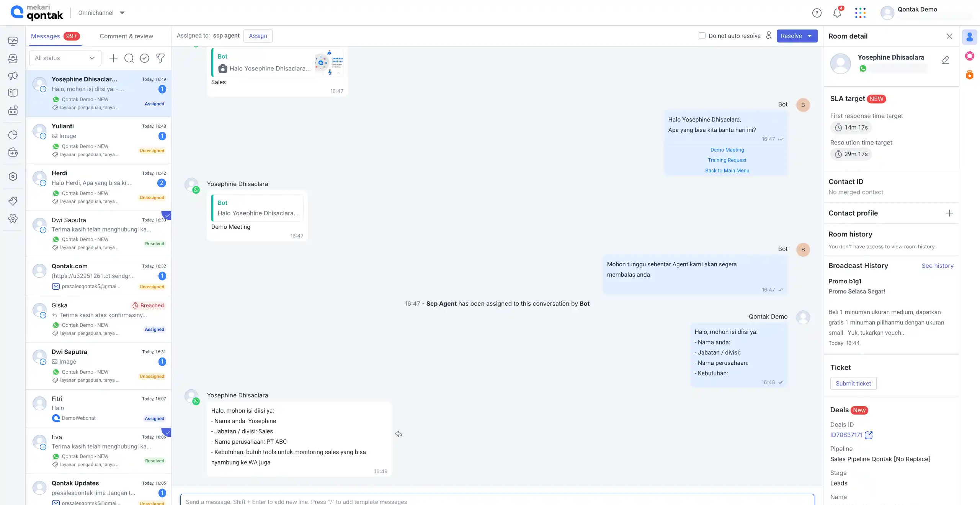Open the broadcast megaphone icon
Viewport: 980px width, 505px height.
click(x=13, y=75)
